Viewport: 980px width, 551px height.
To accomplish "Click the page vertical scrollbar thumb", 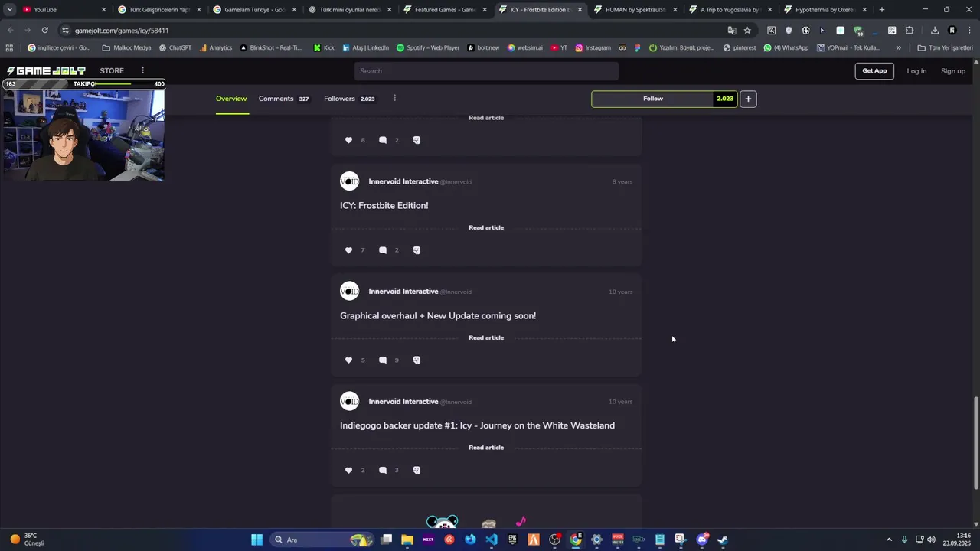I will point(976,442).
